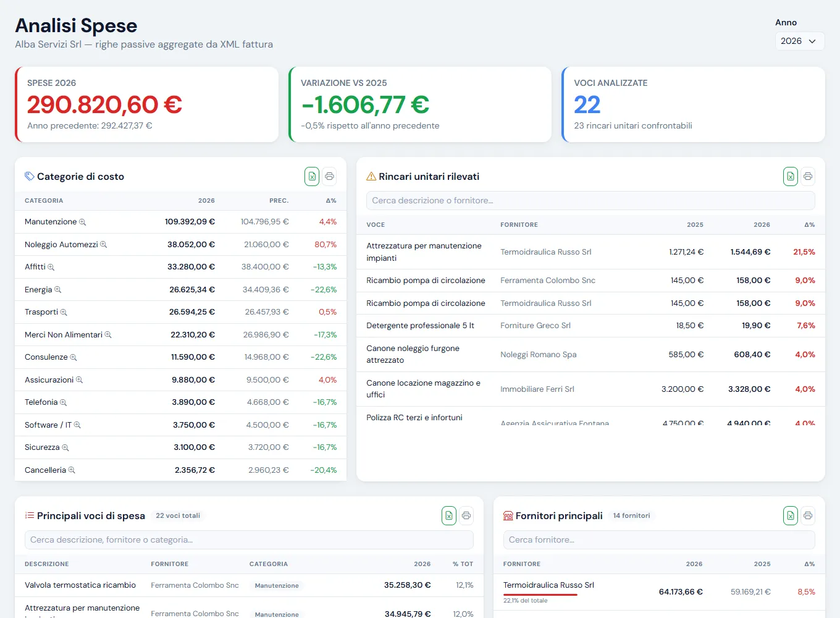Select the Valvola termostatica ricambio description

80,585
